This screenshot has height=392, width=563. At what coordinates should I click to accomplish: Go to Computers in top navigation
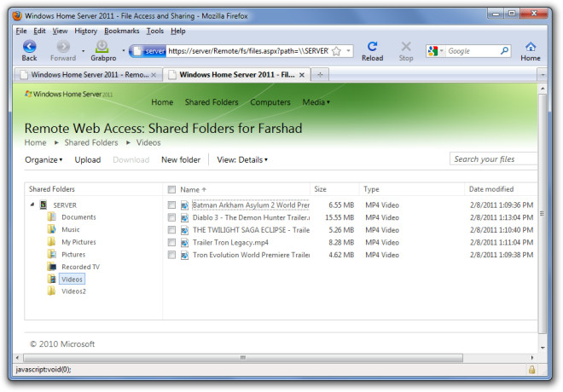tap(270, 102)
